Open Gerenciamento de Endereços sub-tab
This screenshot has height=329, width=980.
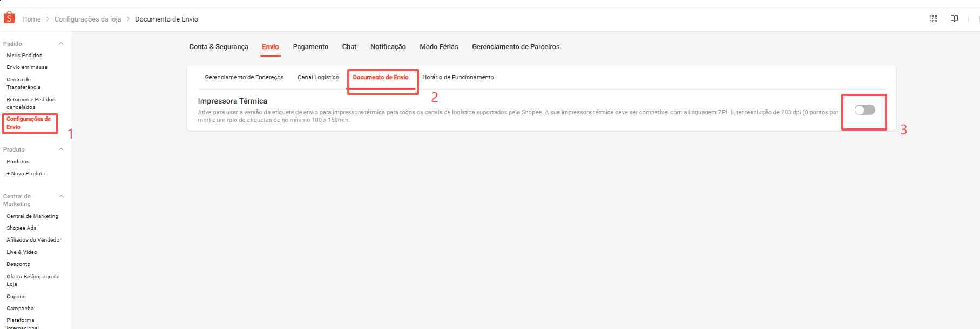(x=244, y=77)
